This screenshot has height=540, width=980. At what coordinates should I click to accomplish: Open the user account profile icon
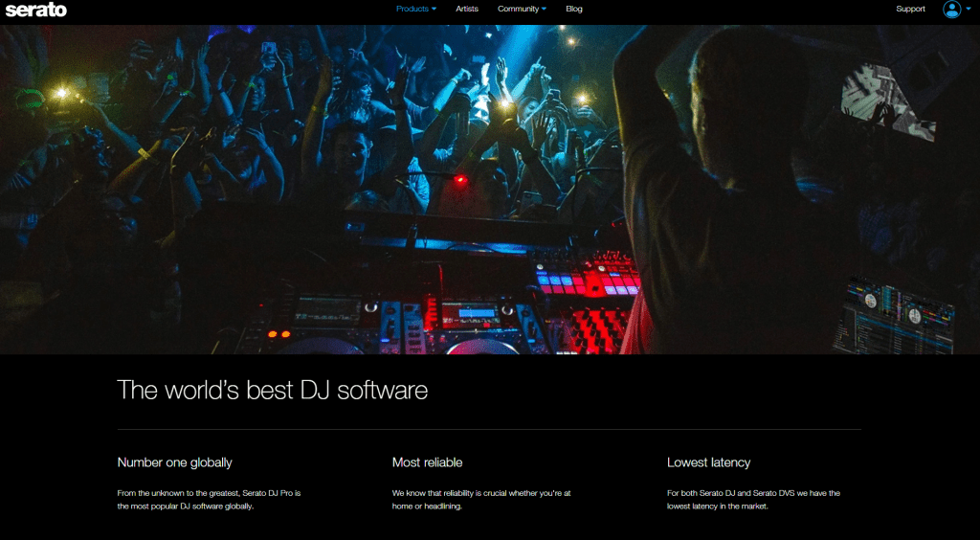point(952,9)
